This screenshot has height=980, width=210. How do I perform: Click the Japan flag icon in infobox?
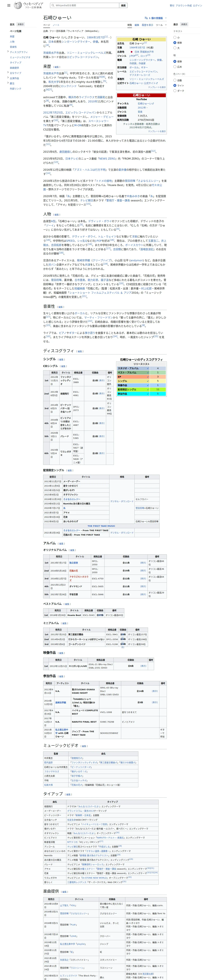[x=131, y=52]
